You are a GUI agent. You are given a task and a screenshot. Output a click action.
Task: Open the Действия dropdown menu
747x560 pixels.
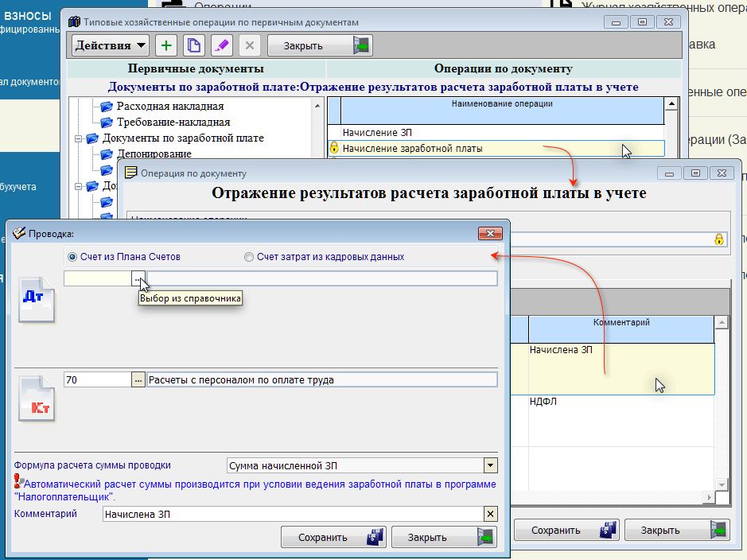(110, 45)
